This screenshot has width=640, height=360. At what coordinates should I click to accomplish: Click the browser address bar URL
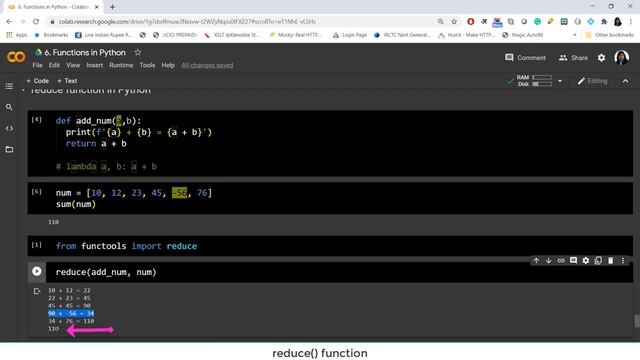click(187, 22)
